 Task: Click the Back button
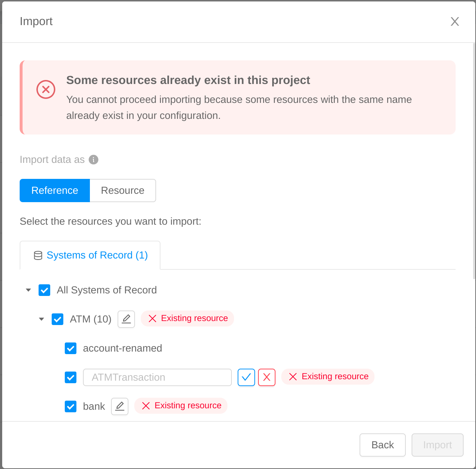click(382, 445)
